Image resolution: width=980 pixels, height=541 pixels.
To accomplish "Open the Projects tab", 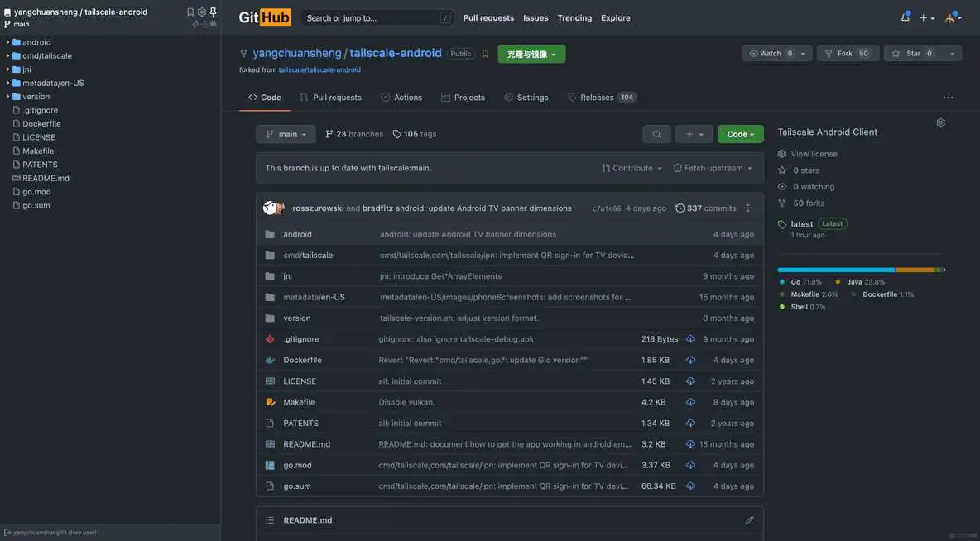I will pos(464,98).
